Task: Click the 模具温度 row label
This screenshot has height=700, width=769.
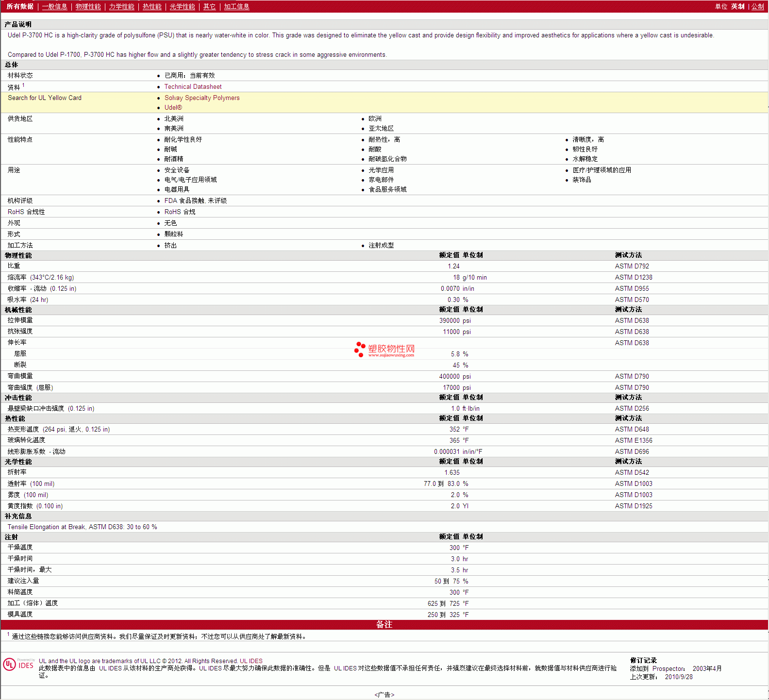Action: point(20,614)
